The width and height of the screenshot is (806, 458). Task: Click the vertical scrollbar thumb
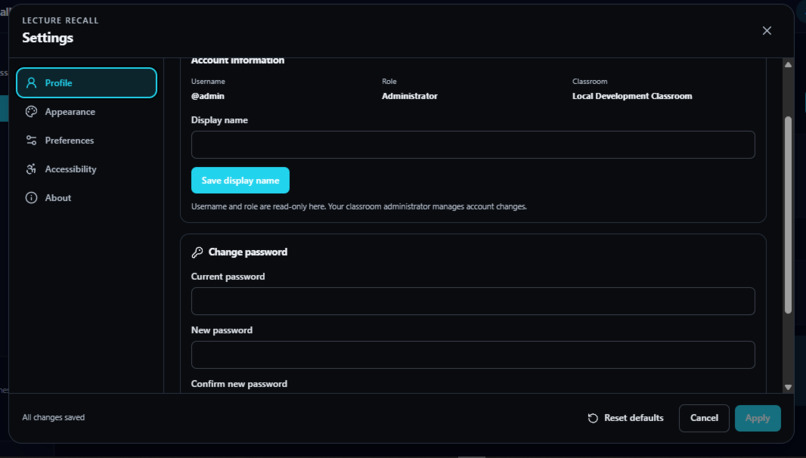tap(788, 215)
